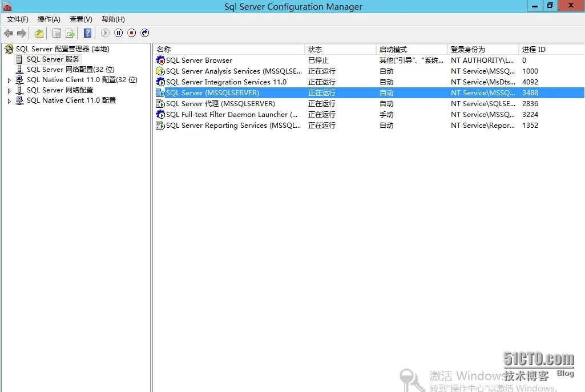Click the Start service play icon
585x392 pixels.
(105, 33)
